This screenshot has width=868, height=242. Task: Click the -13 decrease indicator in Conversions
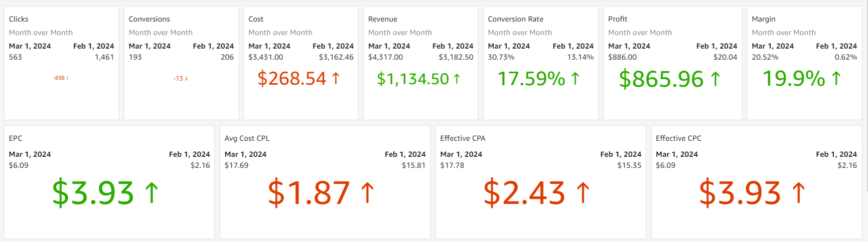tap(180, 79)
